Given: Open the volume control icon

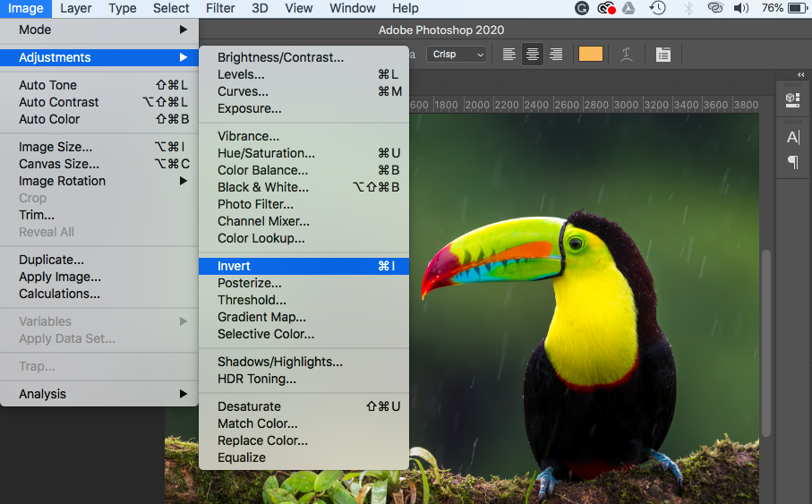Looking at the screenshot, I should [741, 8].
